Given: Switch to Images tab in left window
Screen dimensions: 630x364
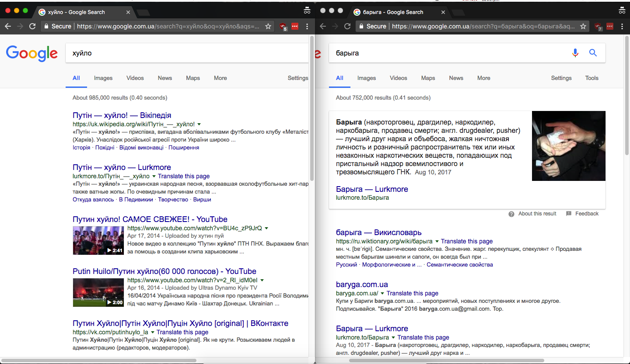Looking at the screenshot, I should pyautogui.click(x=103, y=78).
